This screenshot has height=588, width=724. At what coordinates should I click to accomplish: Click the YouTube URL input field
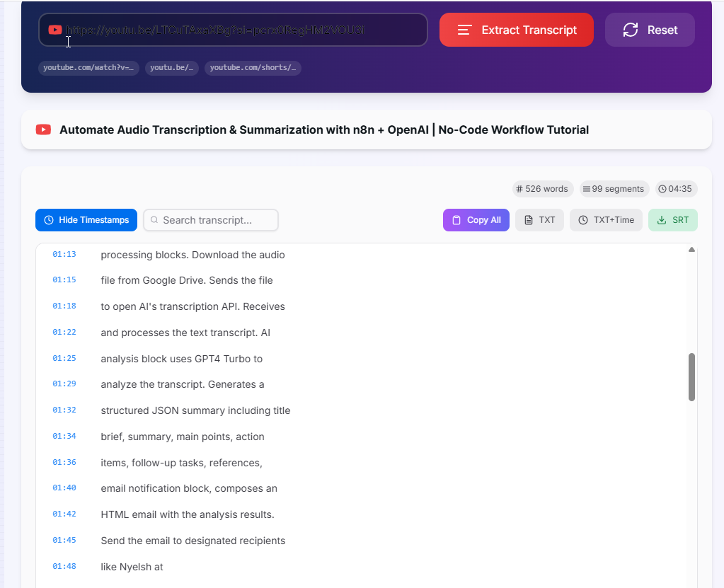233,30
